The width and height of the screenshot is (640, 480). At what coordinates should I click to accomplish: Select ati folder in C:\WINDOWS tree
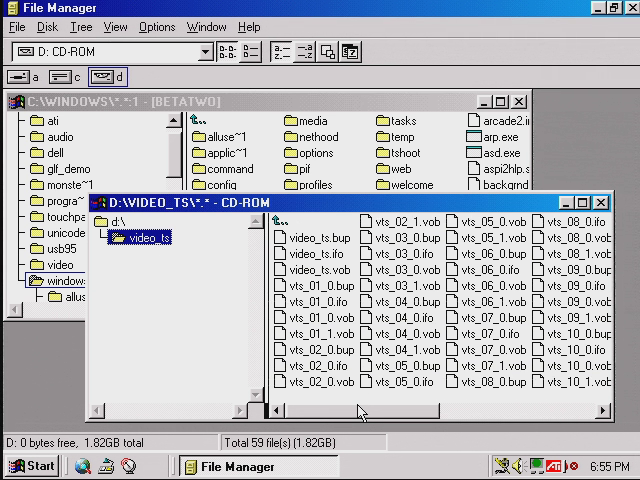point(44,121)
